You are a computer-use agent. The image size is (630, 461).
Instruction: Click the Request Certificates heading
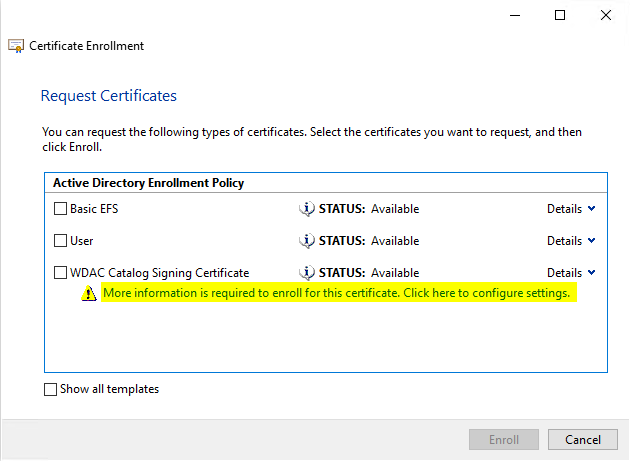coord(108,96)
